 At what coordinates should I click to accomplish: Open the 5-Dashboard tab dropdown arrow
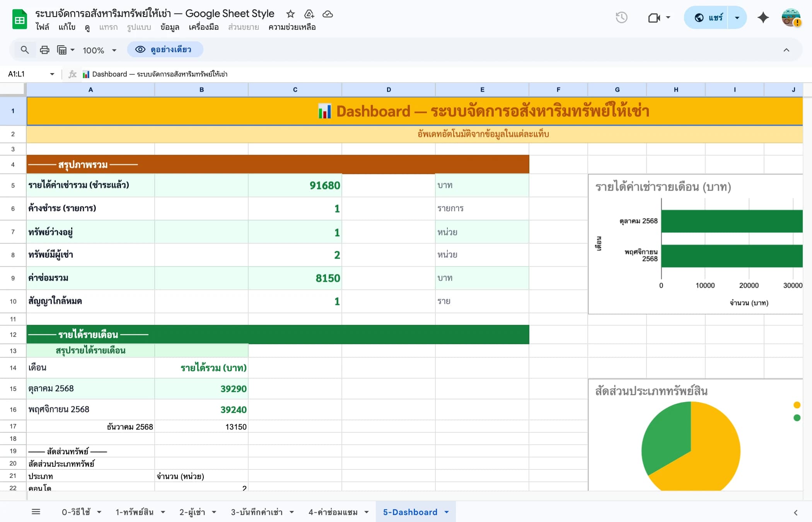(447, 512)
